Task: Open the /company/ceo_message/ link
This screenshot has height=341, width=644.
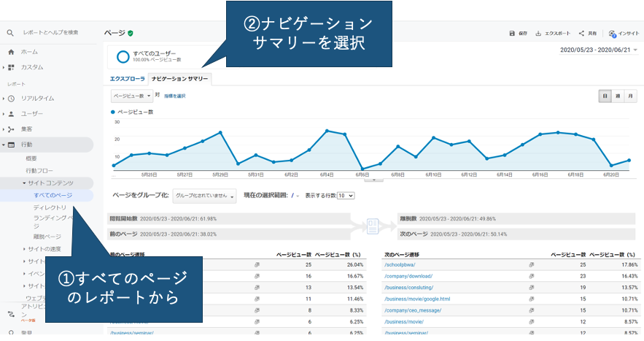Action: [x=413, y=310]
